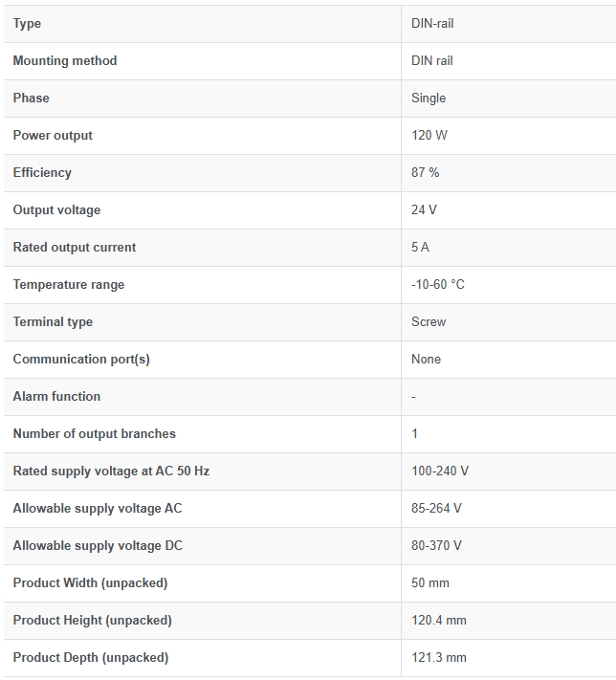Click the Allowable supply voltage AC label
616x680 pixels.
tap(98, 508)
